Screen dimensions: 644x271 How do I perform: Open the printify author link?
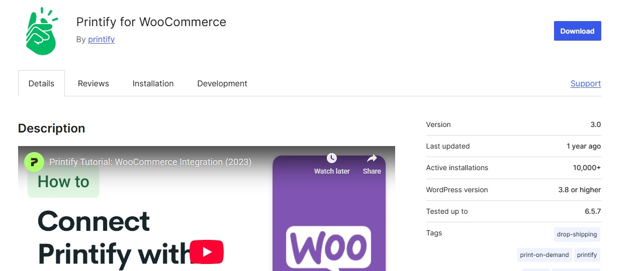(x=101, y=39)
